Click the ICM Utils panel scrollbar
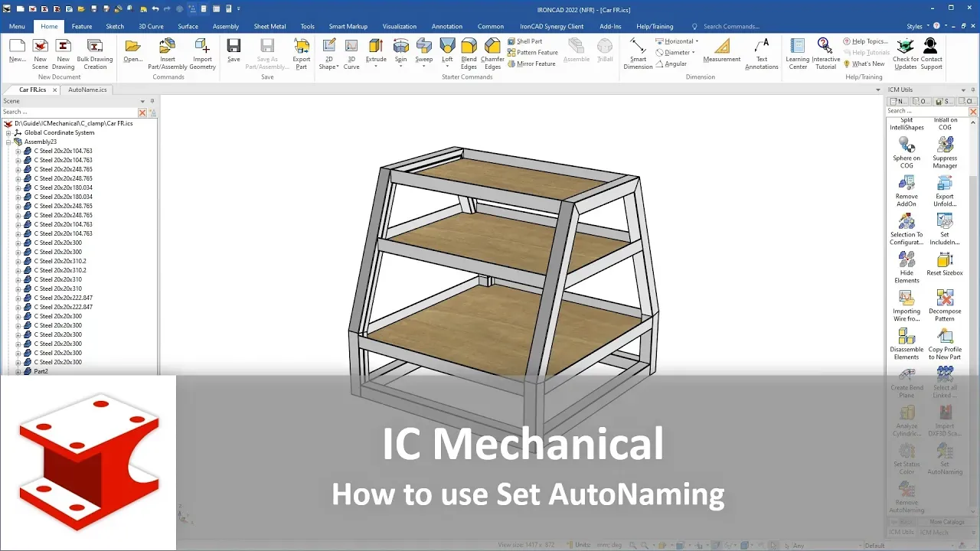Viewport: 980px width, 551px height. (x=973, y=314)
